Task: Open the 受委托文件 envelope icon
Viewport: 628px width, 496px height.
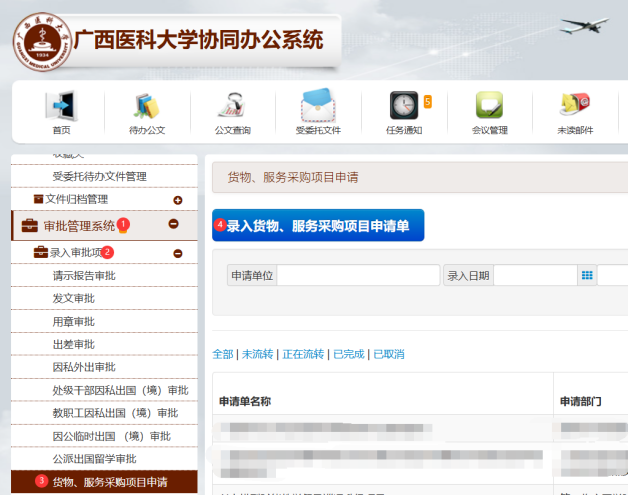Action: pos(318,105)
